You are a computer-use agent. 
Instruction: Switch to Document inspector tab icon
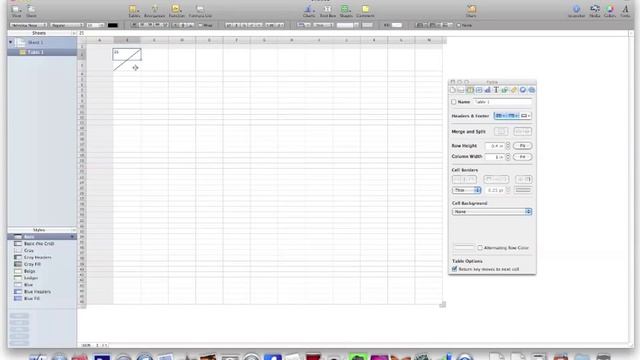(x=453, y=90)
